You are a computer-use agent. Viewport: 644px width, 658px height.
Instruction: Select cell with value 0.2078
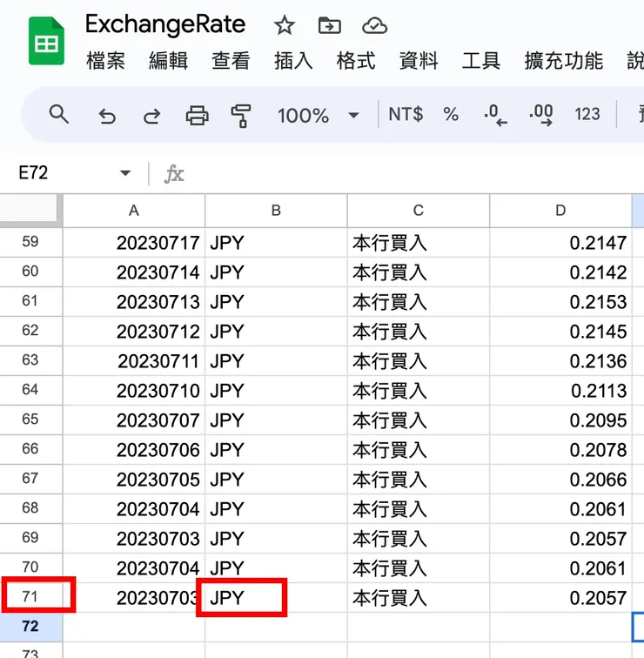tap(560, 450)
